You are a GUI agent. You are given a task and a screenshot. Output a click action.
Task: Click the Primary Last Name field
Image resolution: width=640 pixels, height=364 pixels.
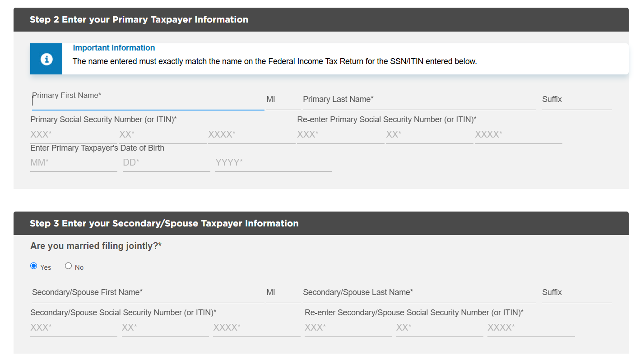[419, 100]
